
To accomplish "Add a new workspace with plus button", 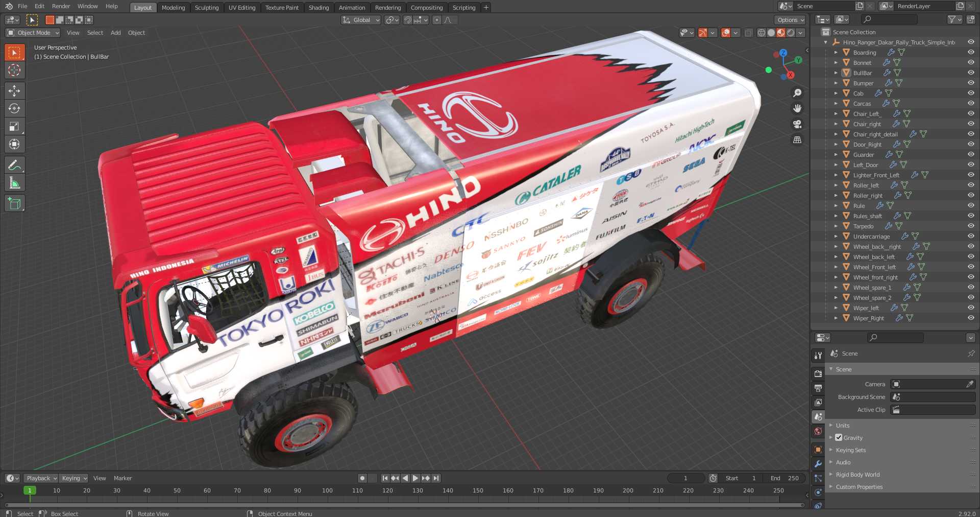I will point(486,8).
